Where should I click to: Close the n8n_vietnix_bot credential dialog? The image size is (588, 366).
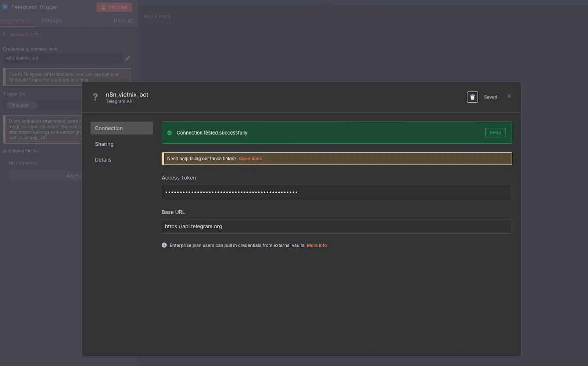(x=509, y=96)
